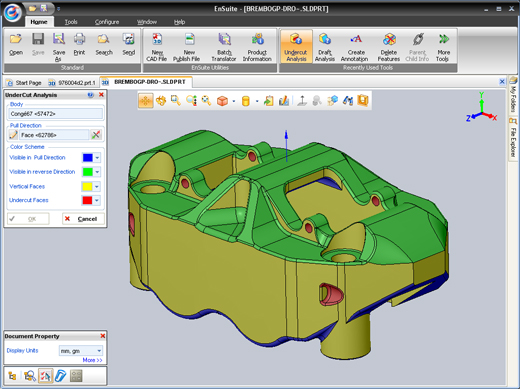Screen dimensions: 520x389
Task: Open Visible in Pull Direction color dropdown
Action: click(97, 158)
